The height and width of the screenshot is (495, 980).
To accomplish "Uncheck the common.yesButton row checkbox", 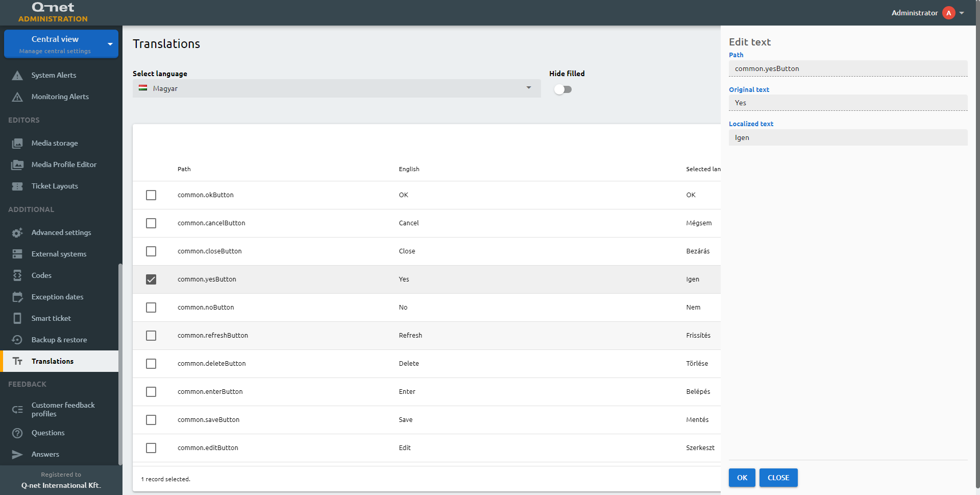I will [151, 279].
